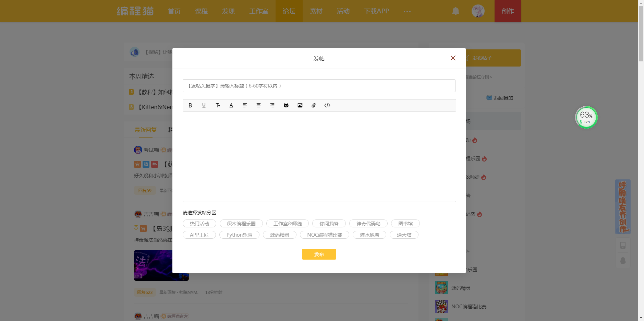Select the 图书馆 post category

405,224
